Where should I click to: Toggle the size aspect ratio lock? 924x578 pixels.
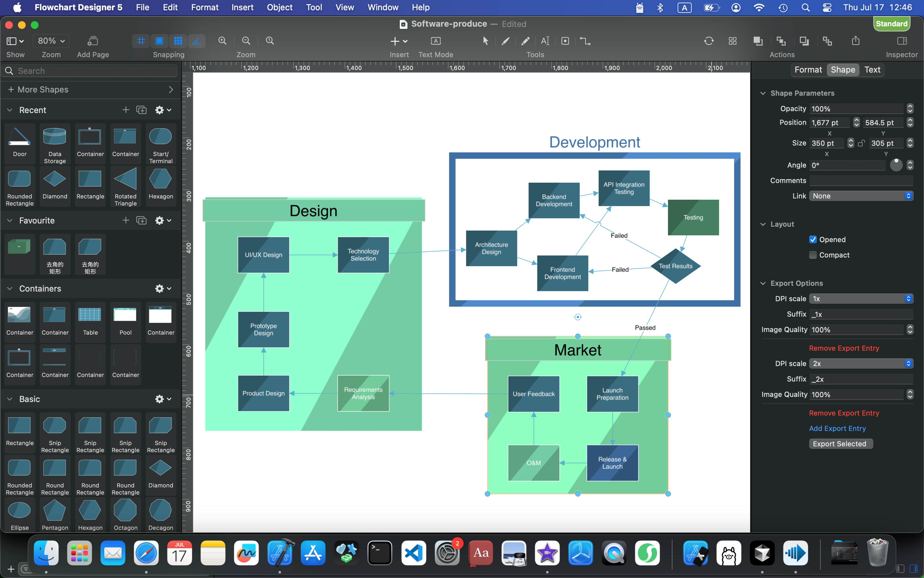click(861, 143)
